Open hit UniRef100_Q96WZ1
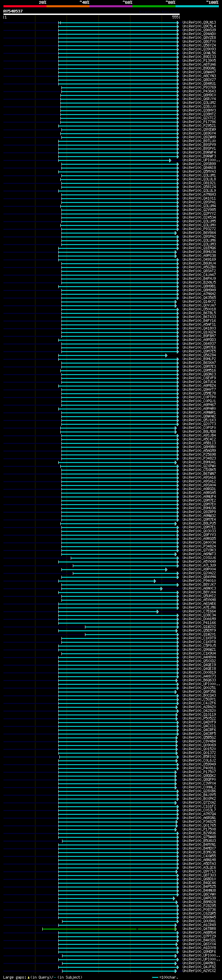The height and width of the screenshot is (980, 222). point(199,649)
